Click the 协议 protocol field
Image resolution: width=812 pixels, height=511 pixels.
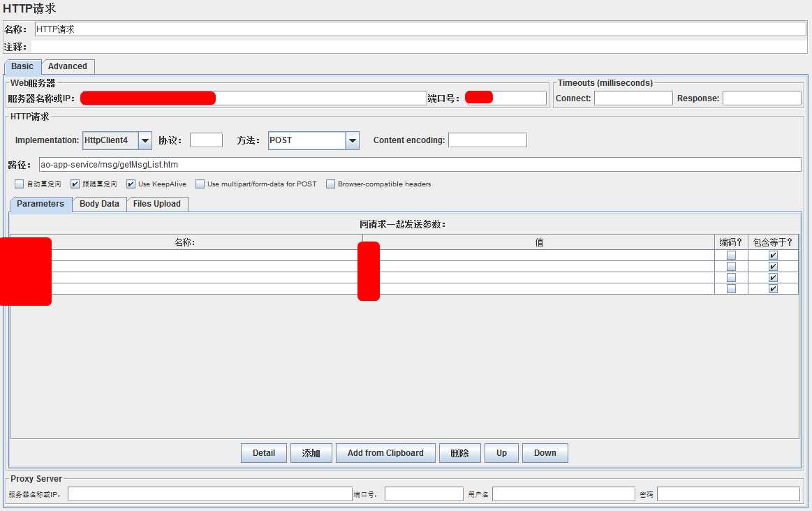206,140
